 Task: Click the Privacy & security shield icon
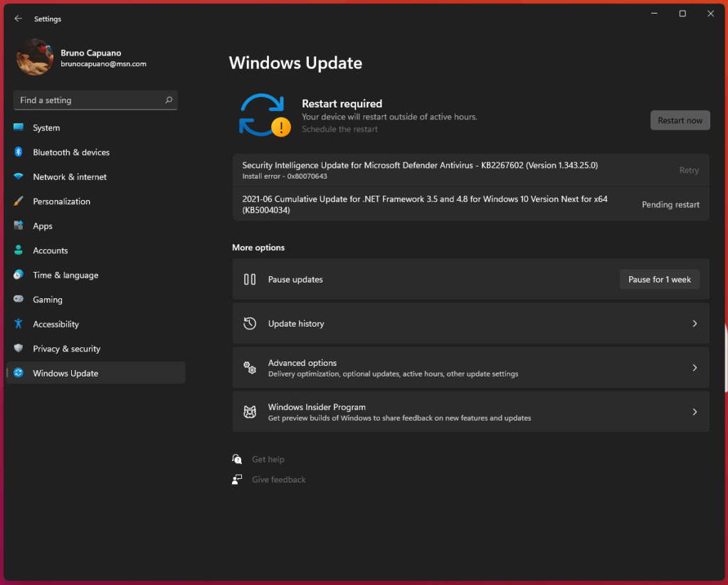click(19, 349)
